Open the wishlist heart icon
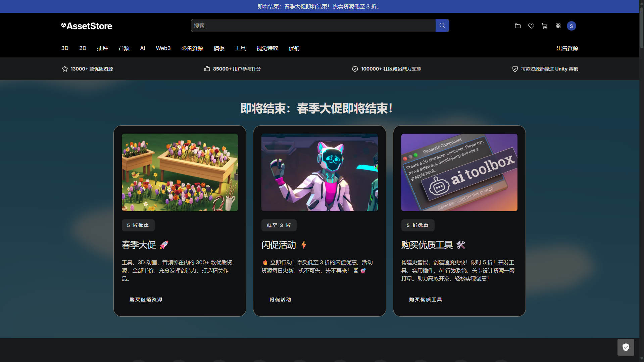The width and height of the screenshot is (644, 362). coord(531,26)
